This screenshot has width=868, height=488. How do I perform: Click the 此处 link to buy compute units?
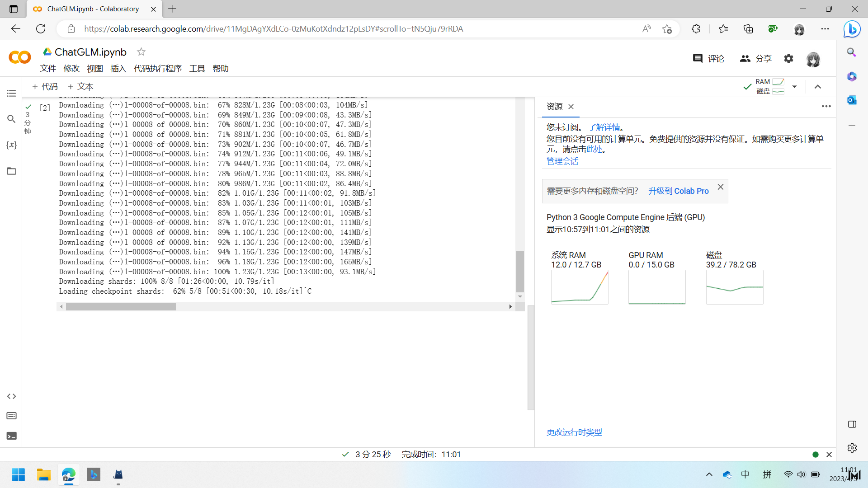594,149
